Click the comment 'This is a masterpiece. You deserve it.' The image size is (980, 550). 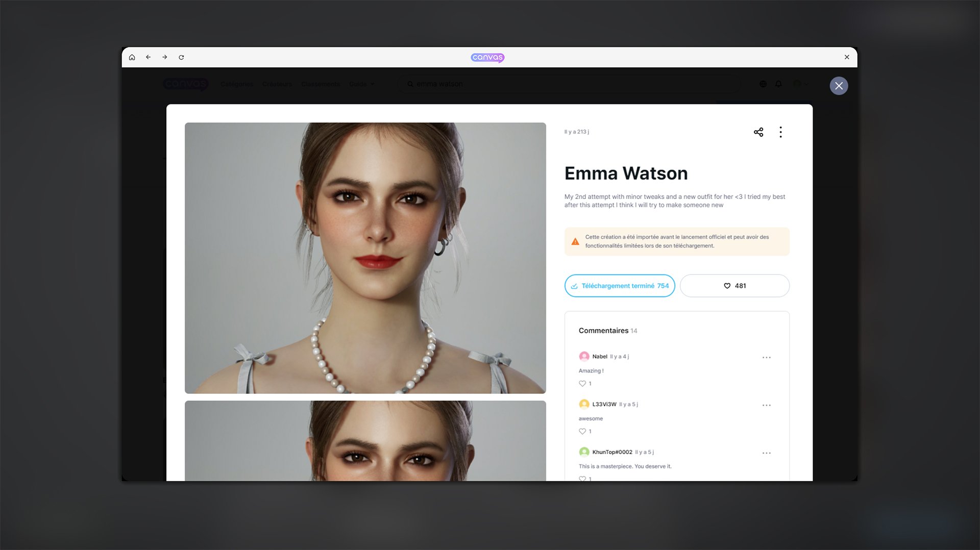coord(625,466)
